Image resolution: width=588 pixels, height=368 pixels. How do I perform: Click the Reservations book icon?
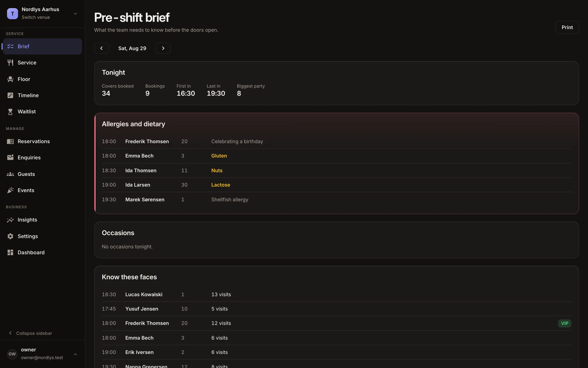10,141
